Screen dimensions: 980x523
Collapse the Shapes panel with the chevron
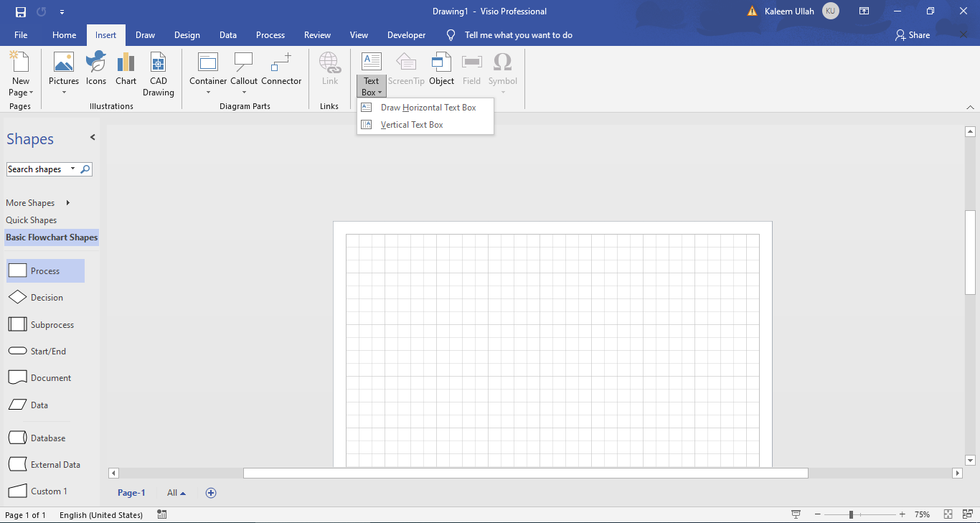(x=91, y=138)
